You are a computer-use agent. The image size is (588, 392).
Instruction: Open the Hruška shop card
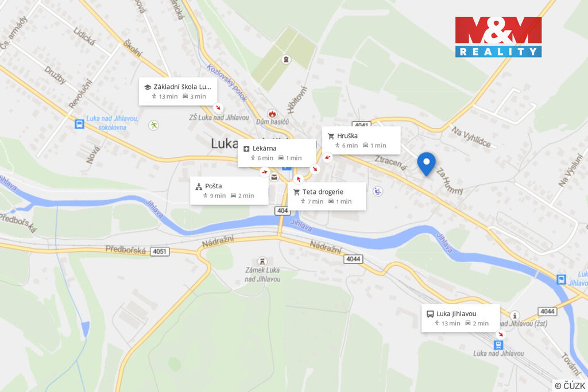tap(361, 140)
